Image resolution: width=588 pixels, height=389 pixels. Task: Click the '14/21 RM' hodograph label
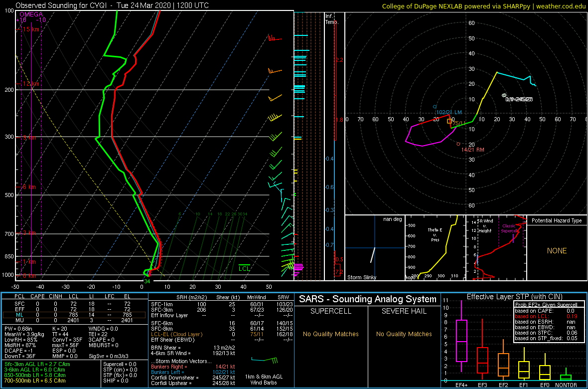473,150
